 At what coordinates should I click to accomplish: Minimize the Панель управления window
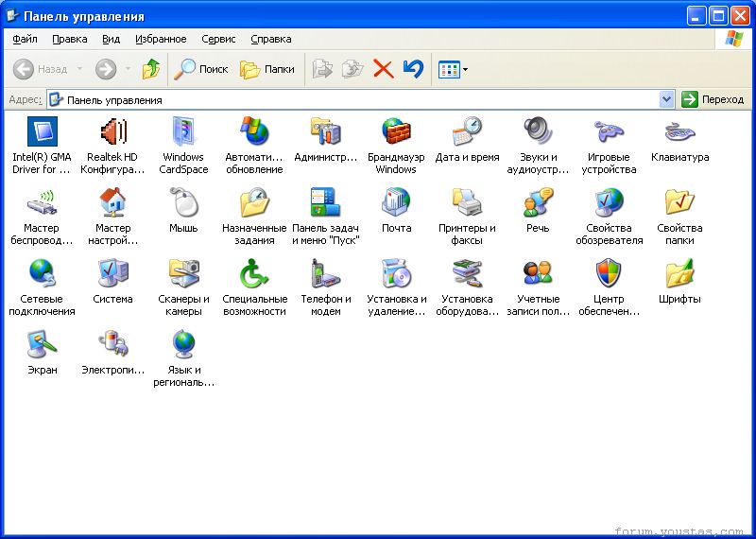pos(696,16)
